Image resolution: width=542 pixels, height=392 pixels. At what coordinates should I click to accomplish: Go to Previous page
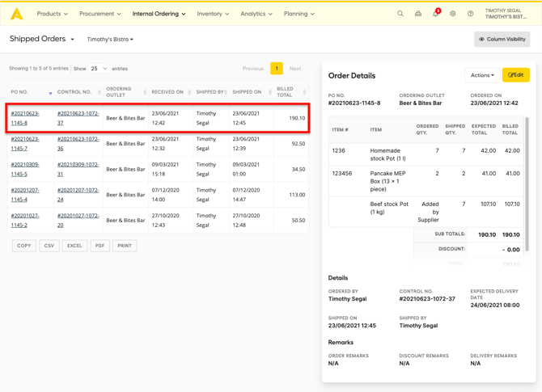click(253, 69)
